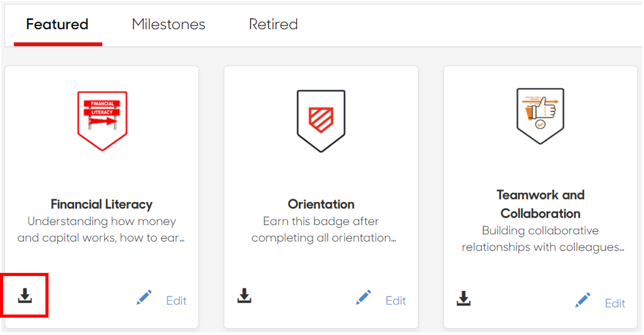Image resolution: width=644 pixels, height=335 pixels.
Task: Edit the Financial Literacy badge
Action: (176, 301)
